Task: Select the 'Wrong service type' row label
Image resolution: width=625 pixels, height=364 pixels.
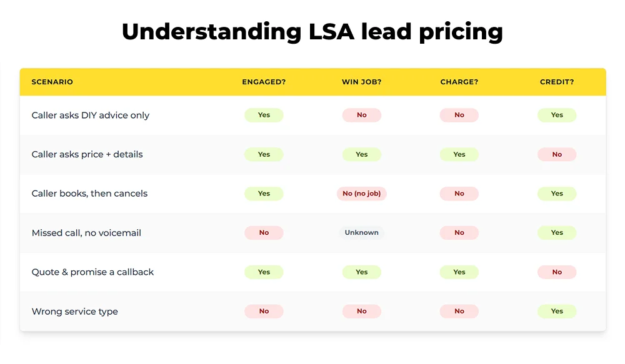Action: tap(74, 312)
